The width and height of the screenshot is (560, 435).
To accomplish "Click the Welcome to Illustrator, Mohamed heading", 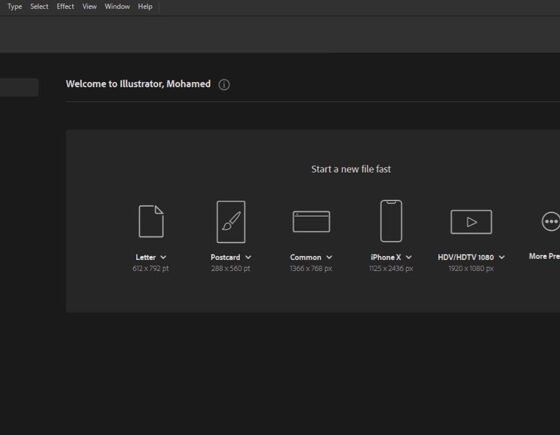I will pos(138,84).
